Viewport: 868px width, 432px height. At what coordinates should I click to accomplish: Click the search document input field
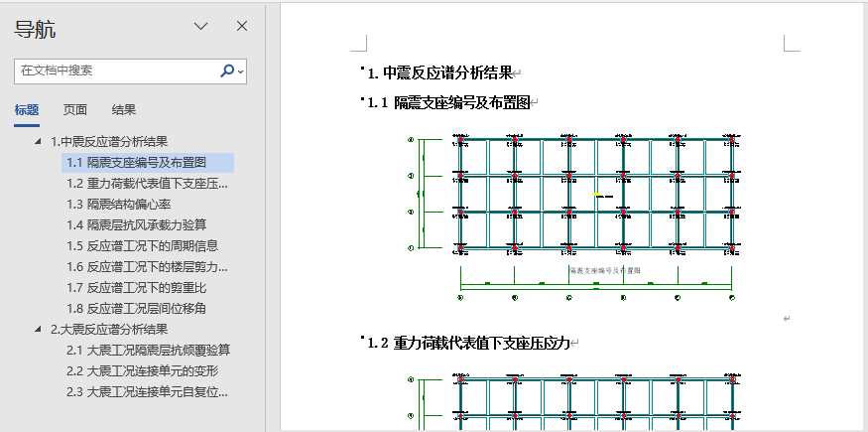click(x=114, y=71)
